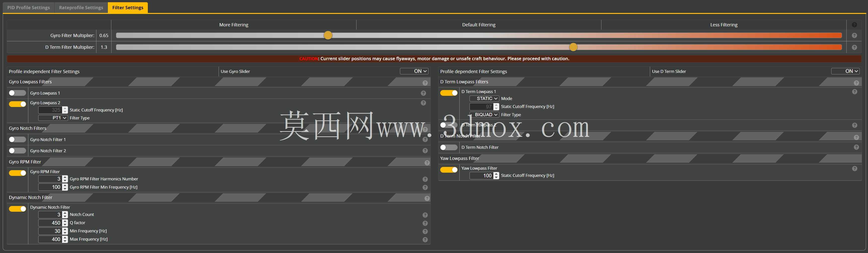Disable Gyro Lowpass 2 switch
868x253 pixels.
18,104
